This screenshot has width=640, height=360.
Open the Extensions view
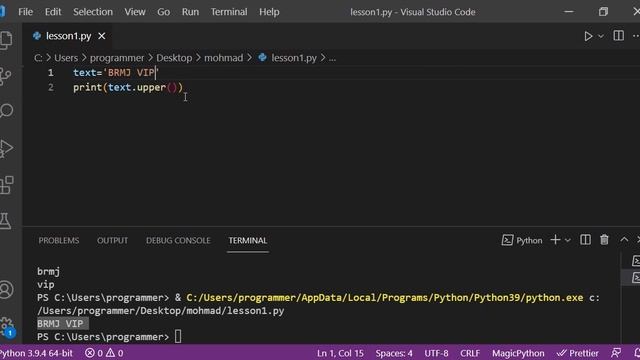point(7,185)
